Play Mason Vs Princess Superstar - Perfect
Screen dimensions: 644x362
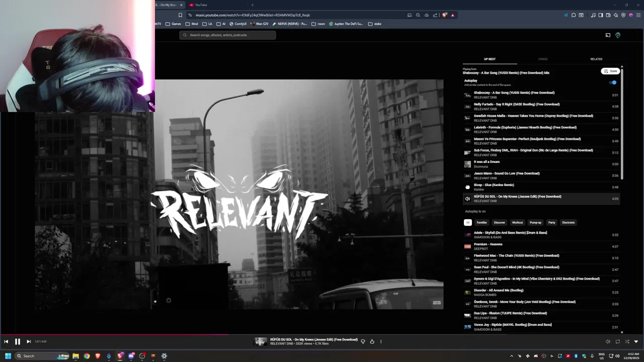click(x=541, y=141)
